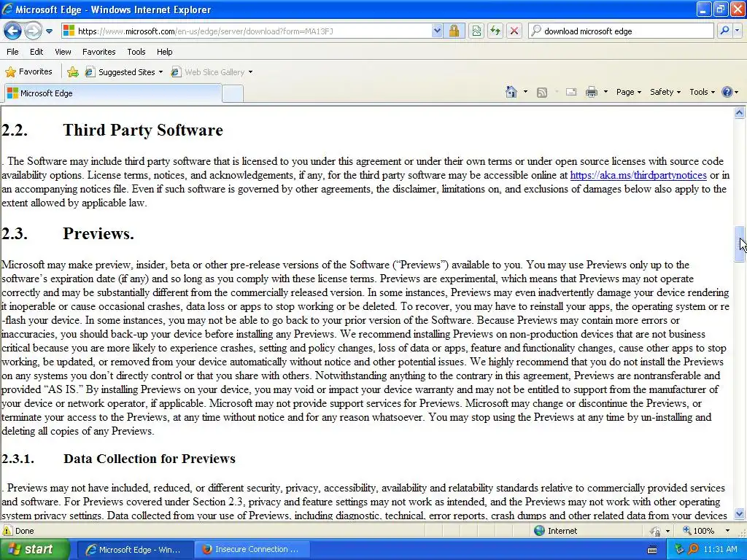This screenshot has width=747, height=560.
Task: Open the Favorites menu
Action: point(98,52)
